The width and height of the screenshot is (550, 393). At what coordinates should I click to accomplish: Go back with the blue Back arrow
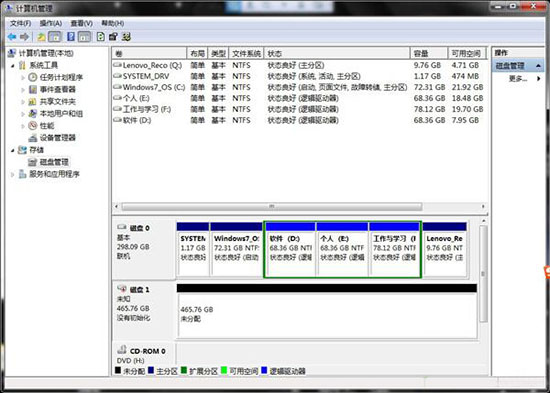pos(12,36)
